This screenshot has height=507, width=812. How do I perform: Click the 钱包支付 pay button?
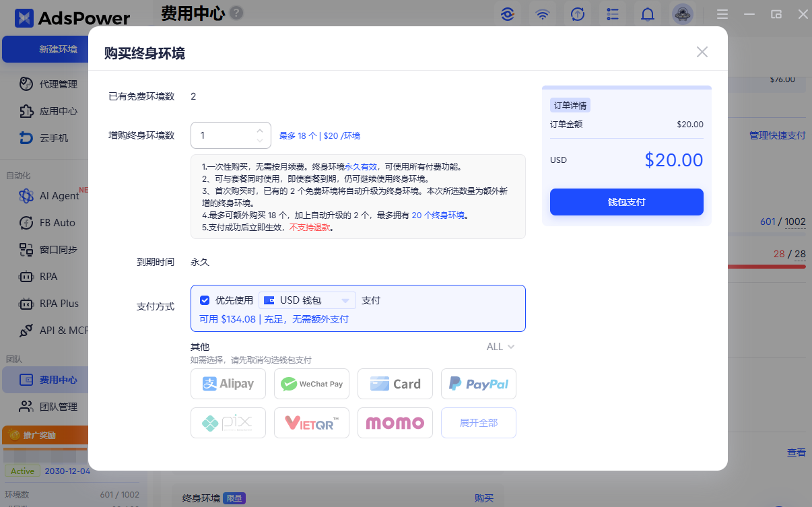[x=626, y=202]
